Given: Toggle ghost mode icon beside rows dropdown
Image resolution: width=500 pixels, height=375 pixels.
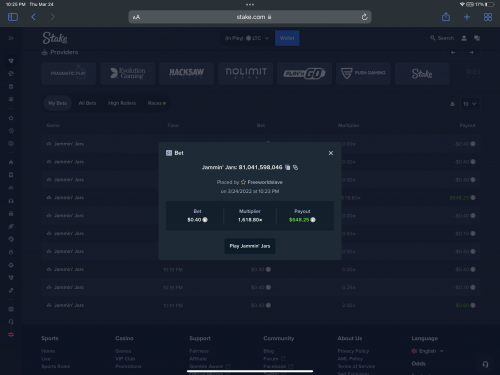Looking at the screenshot, I should pyautogui.click(x=452, y=104).
